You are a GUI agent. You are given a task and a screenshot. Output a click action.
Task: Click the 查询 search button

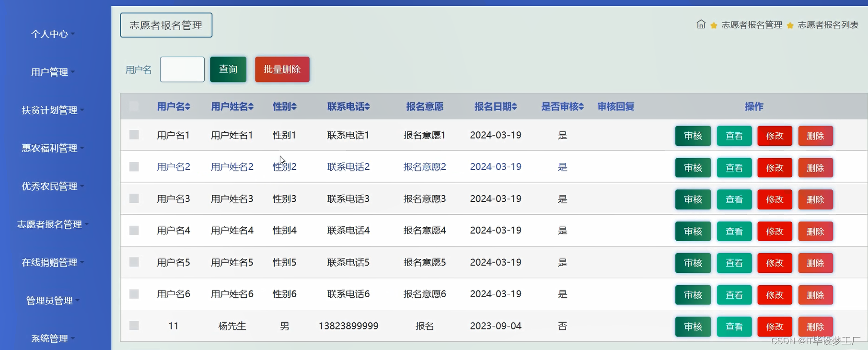[x=228, y=70]
